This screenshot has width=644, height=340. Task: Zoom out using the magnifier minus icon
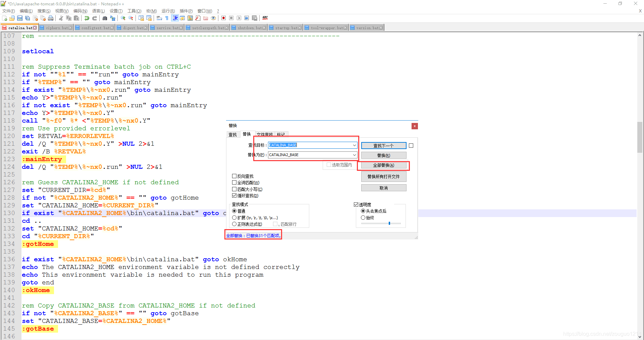point(131,18)
